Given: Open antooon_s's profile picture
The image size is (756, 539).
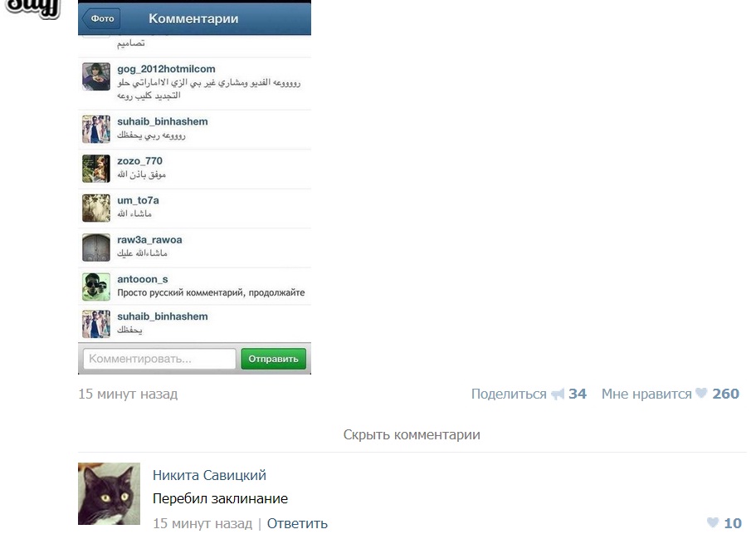Looking at the screenshot, I should pyautogui.click(x=96, y=287).
